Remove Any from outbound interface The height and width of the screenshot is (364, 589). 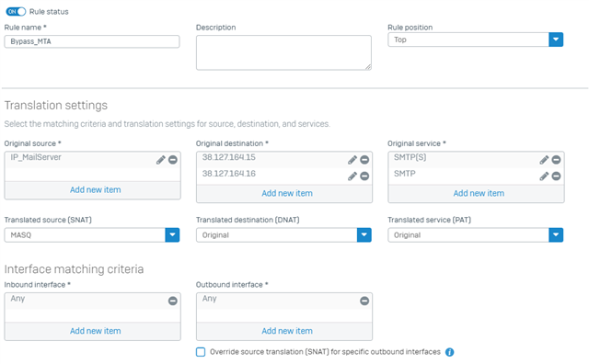tap(364, 301)
